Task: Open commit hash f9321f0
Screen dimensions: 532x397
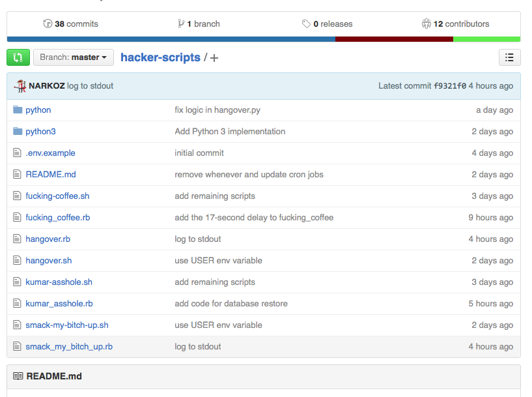Action: (x=450, y=86)
